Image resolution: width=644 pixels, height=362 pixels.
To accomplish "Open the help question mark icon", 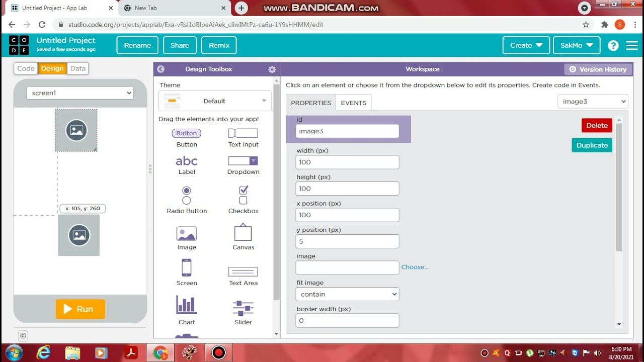I will 613,45.
